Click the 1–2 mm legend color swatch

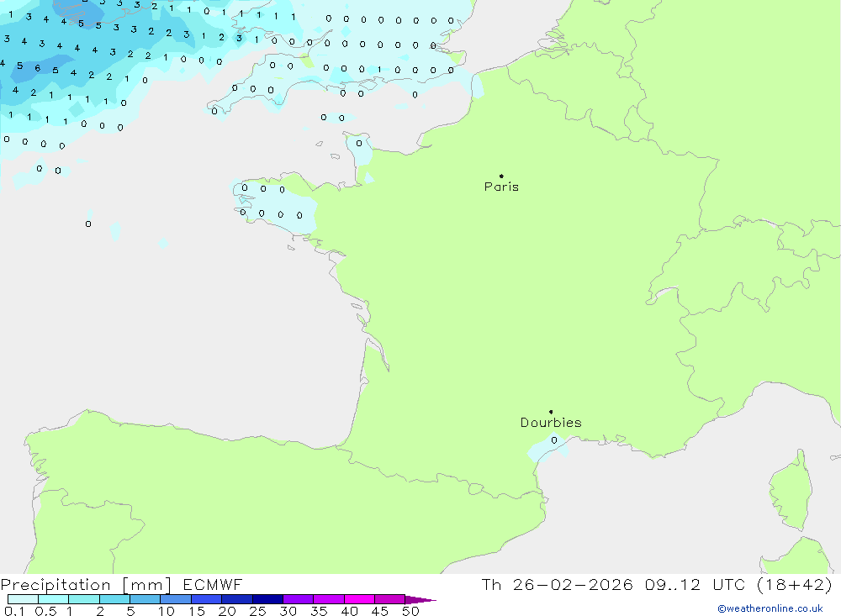(84, 599)
